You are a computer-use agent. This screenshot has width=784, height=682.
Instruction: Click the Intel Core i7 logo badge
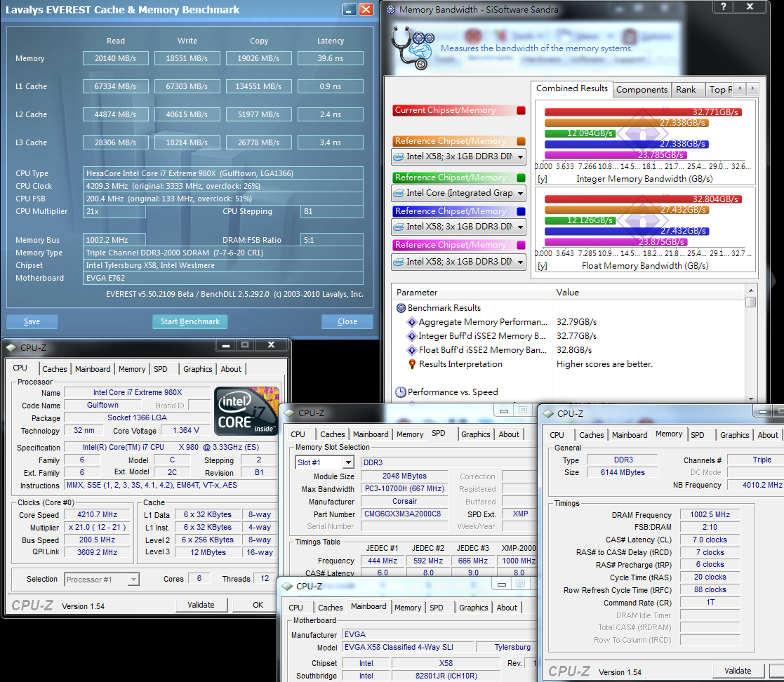246,410
